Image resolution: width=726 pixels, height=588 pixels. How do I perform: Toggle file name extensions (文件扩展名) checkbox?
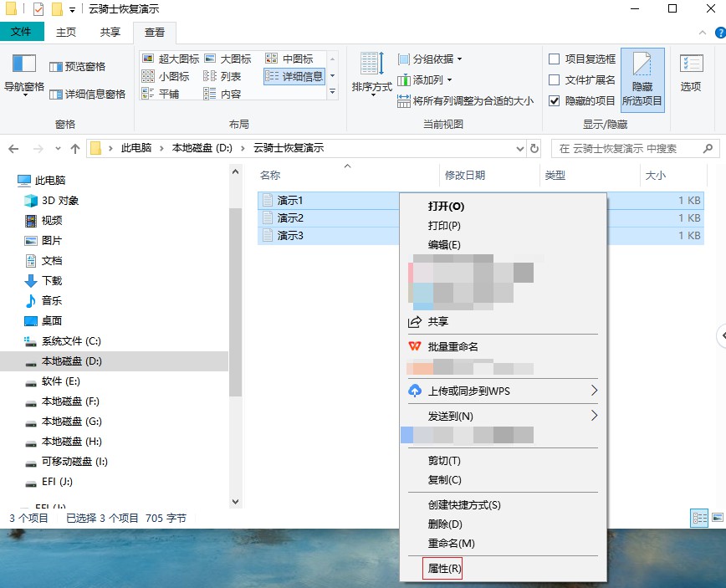pos(554,79)
